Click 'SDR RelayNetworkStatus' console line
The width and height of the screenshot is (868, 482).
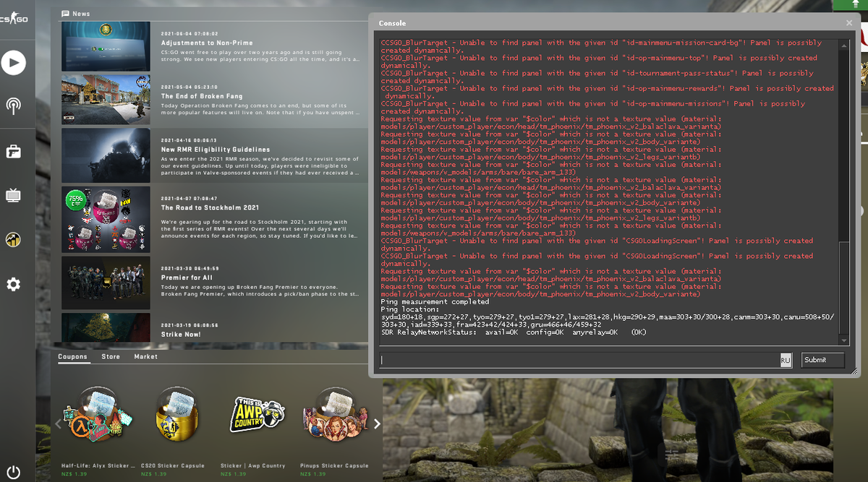click(x=514, y=332)
